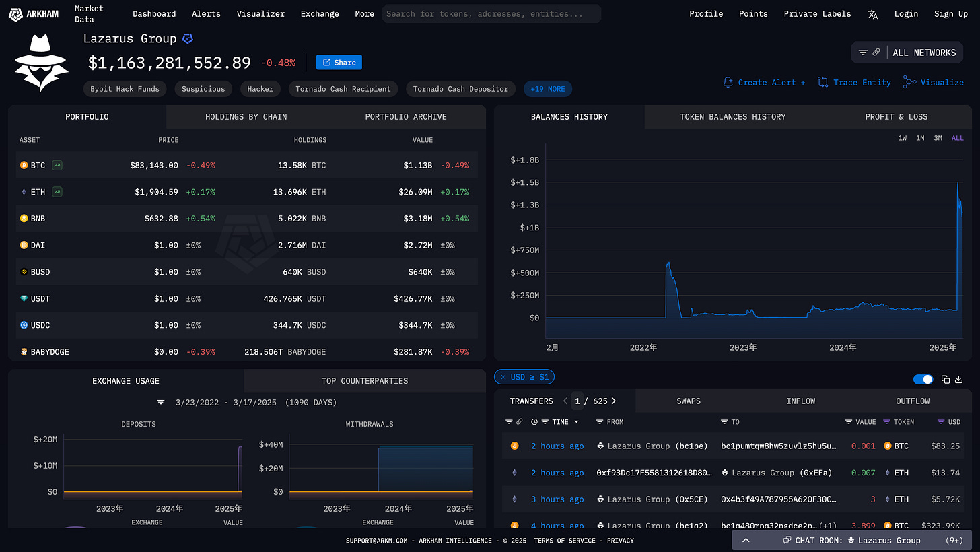Open the TOKEN column filter icon
Screen dimensions: 980x552
[x=886, y=422]
